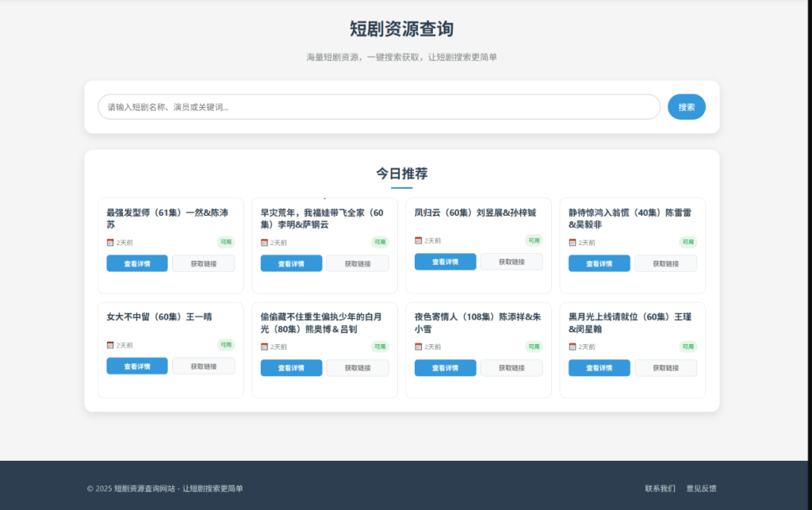Click the calendar icon on 偷偷藏不住 card
The image size is (812, 510).
click(x=262, y=345)
